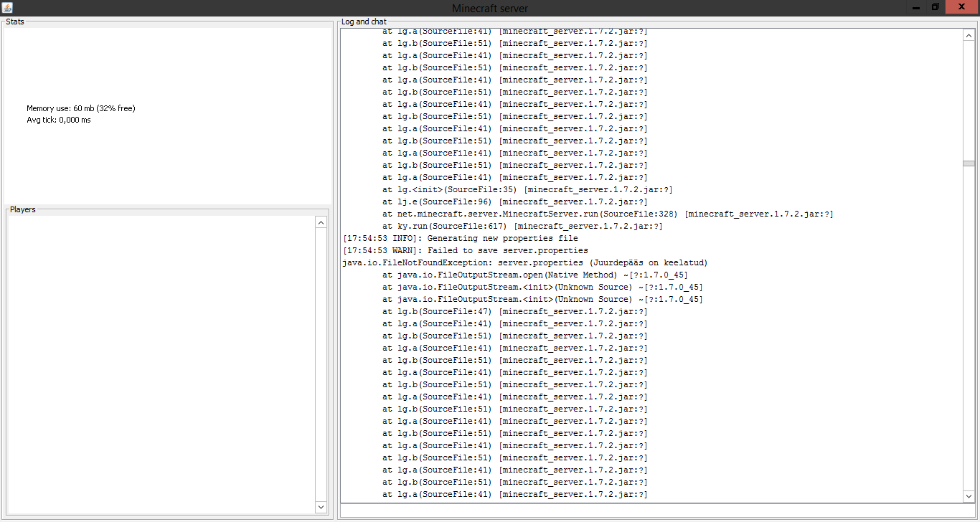This screenshot has width=980, height=522.
Task: Select the "Failed to save server.properties" warning line
Action: coord(466,250)
